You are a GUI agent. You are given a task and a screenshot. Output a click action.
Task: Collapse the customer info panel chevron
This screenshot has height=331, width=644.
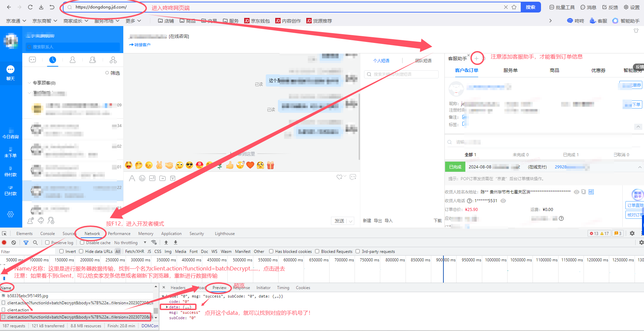coord(638,127)
